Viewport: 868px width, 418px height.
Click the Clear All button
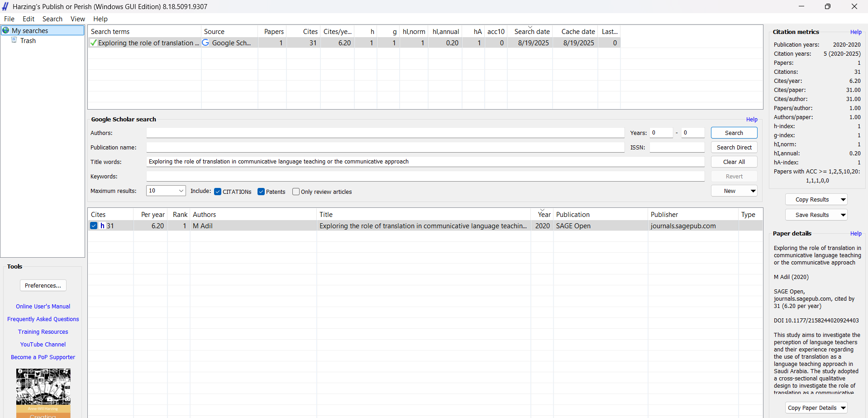click(734, 162)
